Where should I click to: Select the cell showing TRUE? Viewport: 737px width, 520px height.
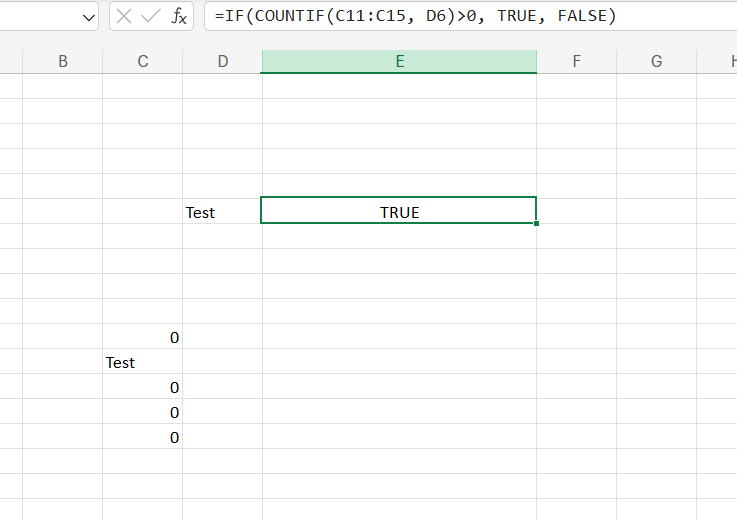click(399, 211)
